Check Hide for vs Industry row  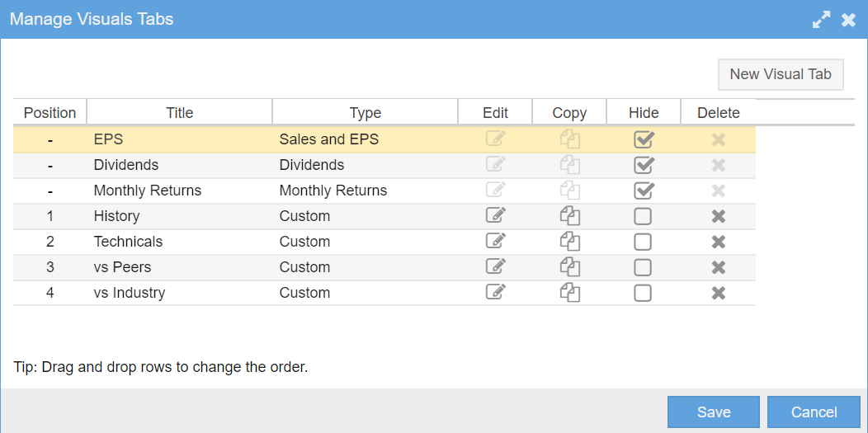tap(643, 293)
